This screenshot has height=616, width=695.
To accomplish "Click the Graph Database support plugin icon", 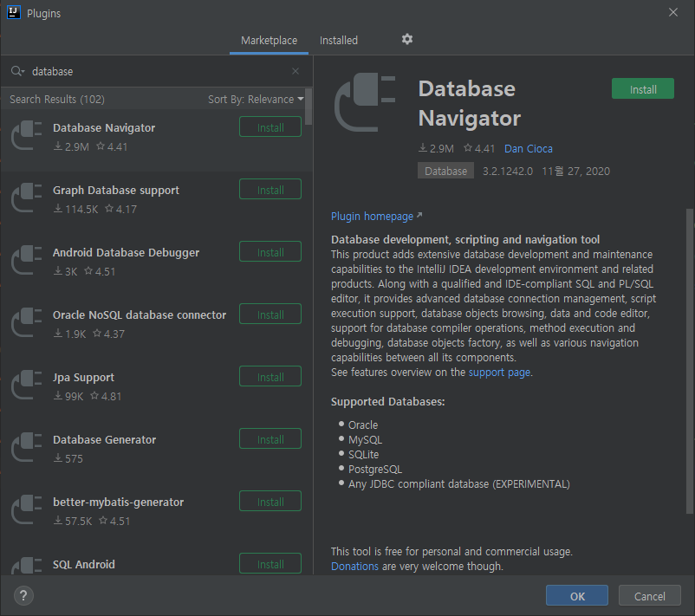I will tap(27, 198).
